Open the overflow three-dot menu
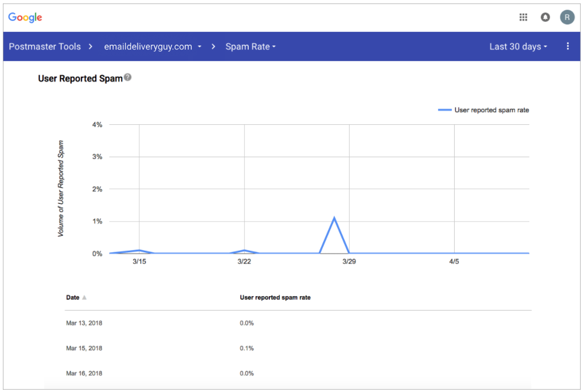The height and width of the screenshot is (392, 583). (568, 46)
